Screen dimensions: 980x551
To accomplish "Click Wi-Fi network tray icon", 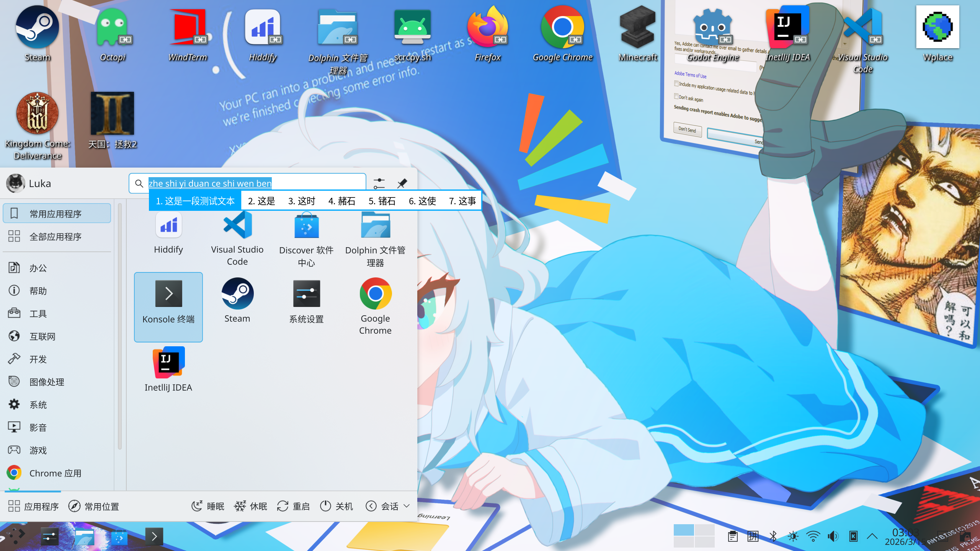I will pos(813,536).
